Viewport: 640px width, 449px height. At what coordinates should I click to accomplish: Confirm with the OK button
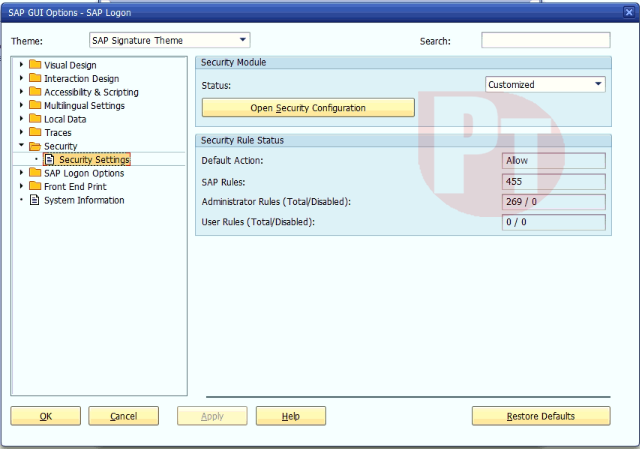click(46, 416)
